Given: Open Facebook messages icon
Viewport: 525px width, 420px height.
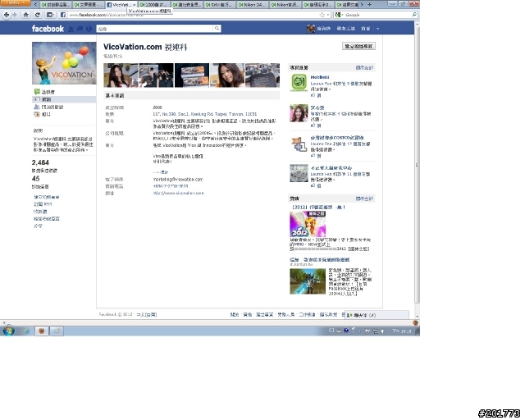Looking at the screenshot, I should point(80,29).
